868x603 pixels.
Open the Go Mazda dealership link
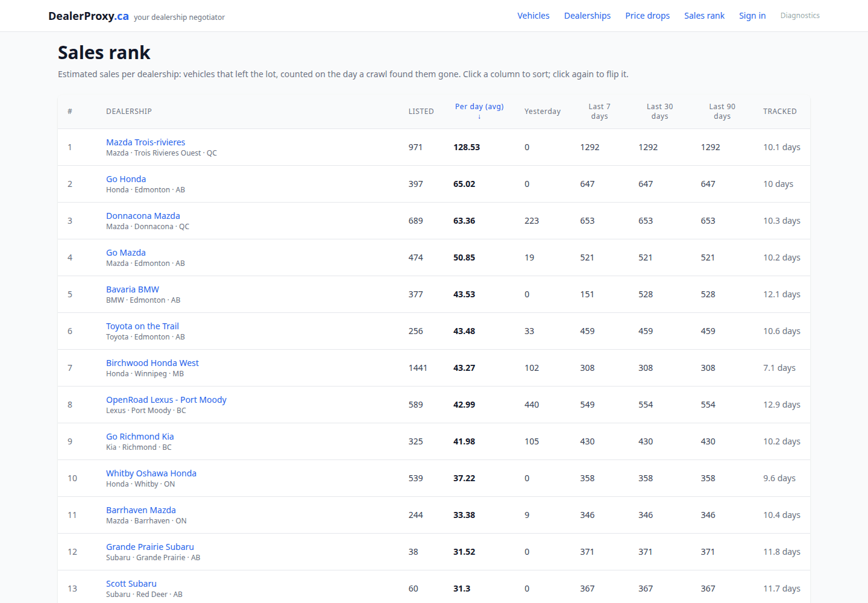pos(126,253)
